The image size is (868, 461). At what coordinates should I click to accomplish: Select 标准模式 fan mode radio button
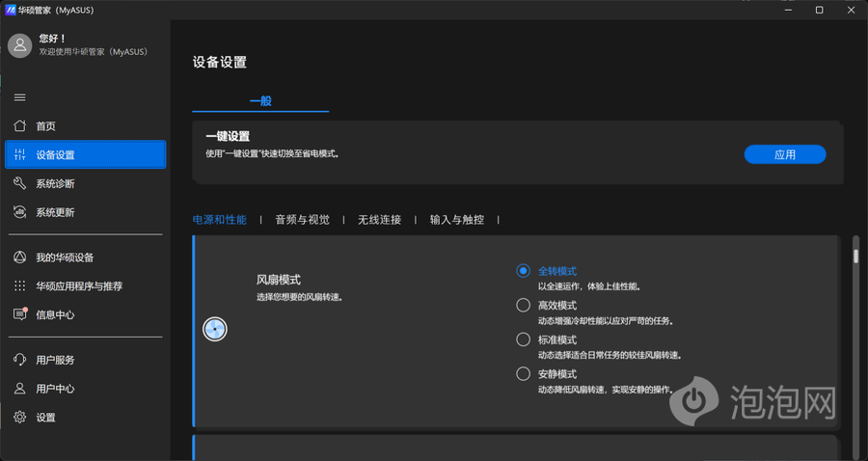pos(523,339)
